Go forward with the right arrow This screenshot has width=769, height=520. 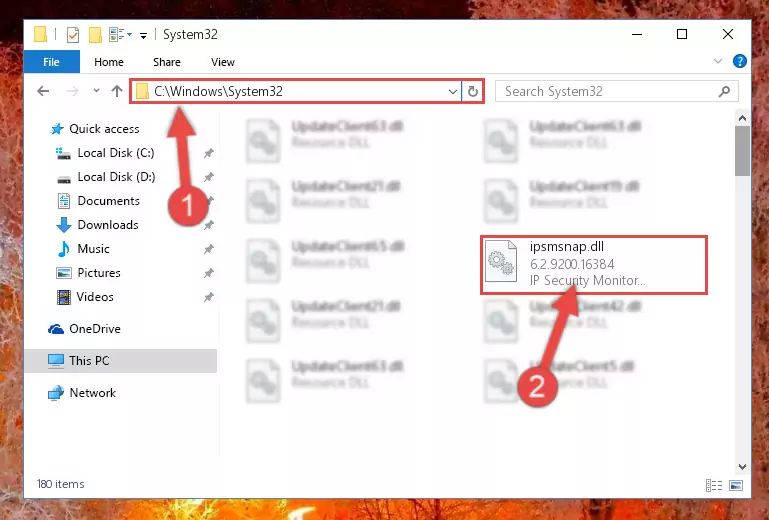(72, 91)
